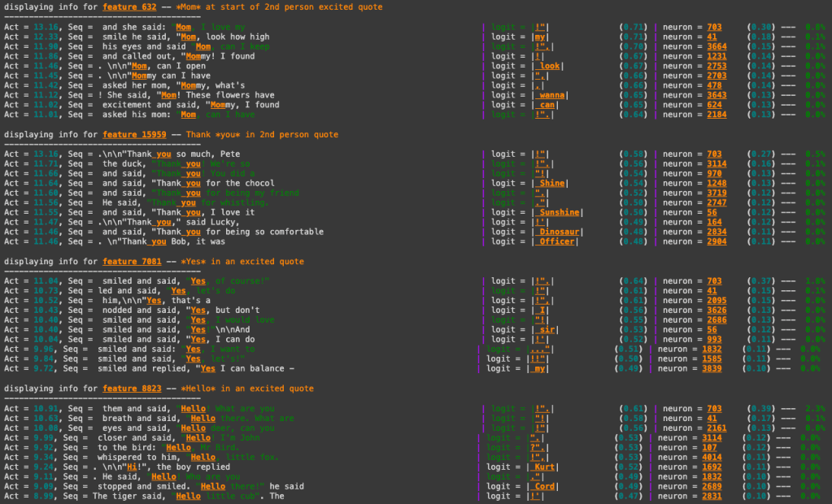The height and width of the screenshot is (504, 832).
Task: Click neuron 2184 link
Action: 717,114
